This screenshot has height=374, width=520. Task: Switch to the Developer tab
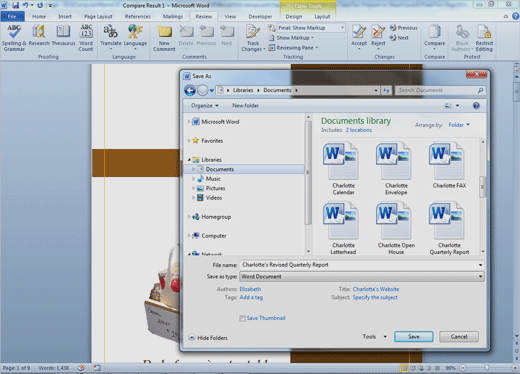point(260,16)
